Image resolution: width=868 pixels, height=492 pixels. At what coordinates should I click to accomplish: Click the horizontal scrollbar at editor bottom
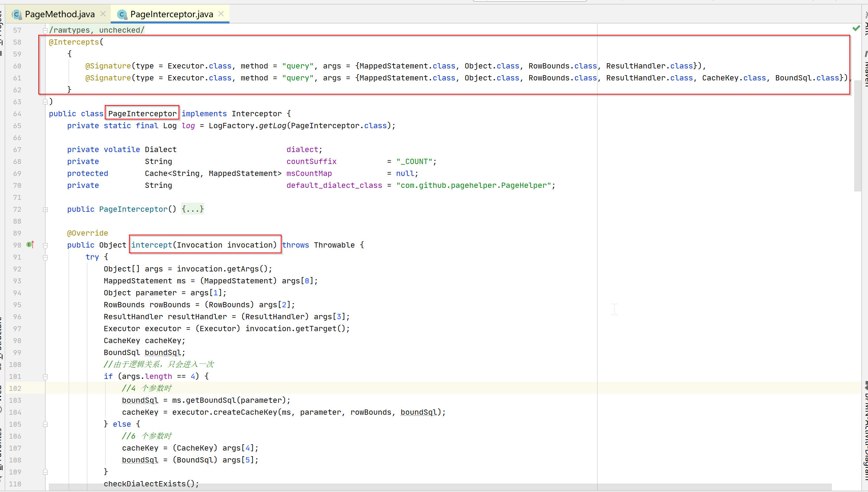point(439,487)
